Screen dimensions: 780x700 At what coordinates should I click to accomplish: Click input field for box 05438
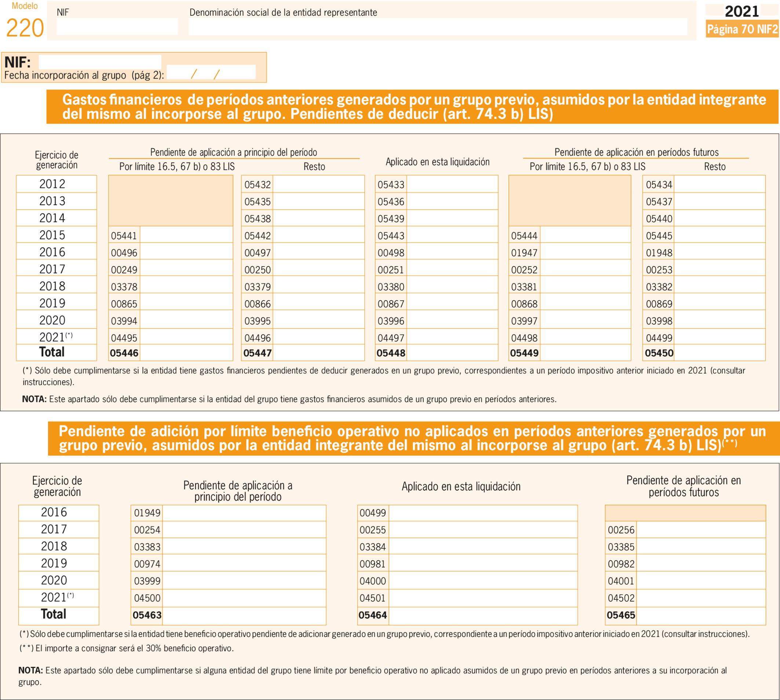tap(318, 218)
